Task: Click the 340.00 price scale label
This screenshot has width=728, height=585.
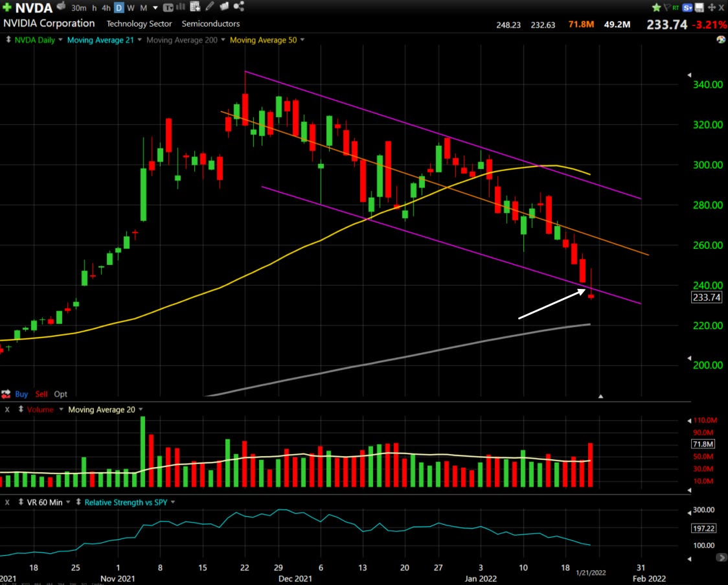Action: pos(707,84)
